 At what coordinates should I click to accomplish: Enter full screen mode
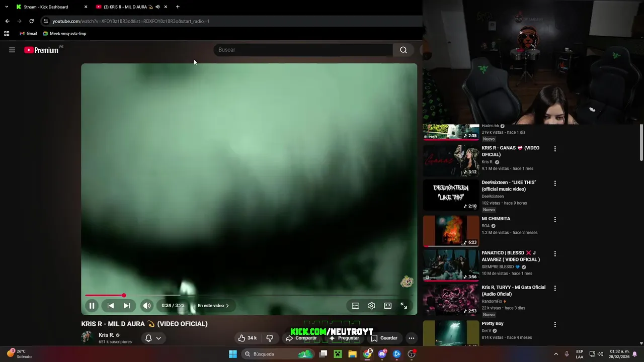[404, 305]
